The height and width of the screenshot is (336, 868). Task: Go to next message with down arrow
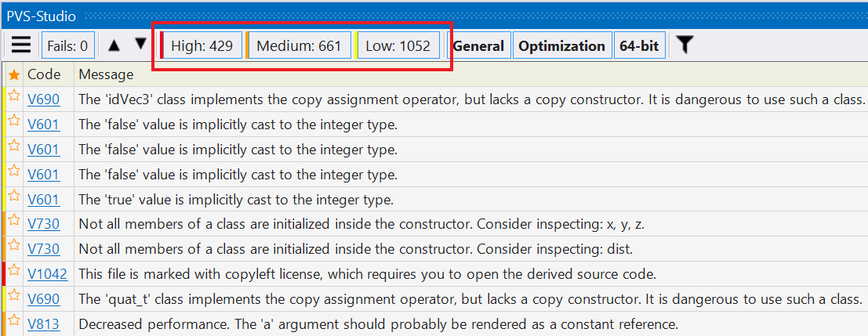(x=141, y=44)
